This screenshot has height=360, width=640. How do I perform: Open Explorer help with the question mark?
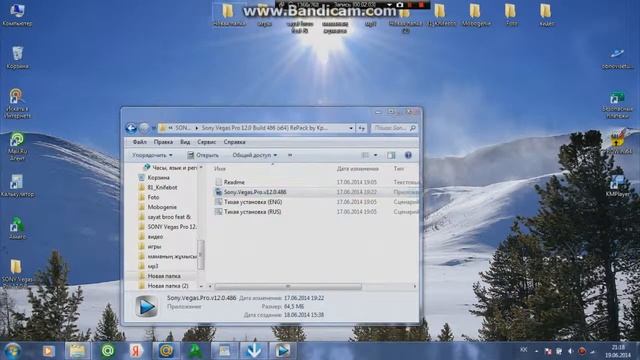tap(408, 155)
